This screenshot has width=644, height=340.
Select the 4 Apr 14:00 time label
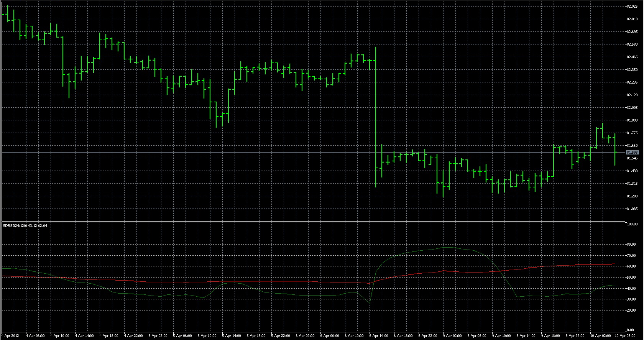pos(84,336)
